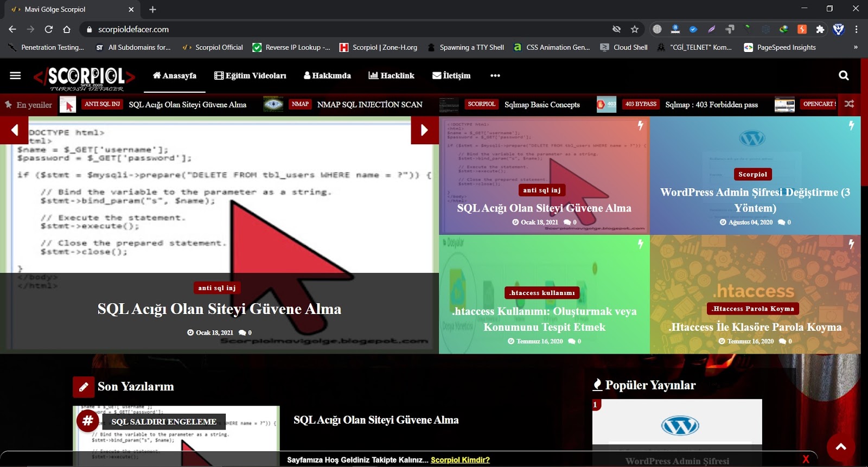868x467 pixels.
Task: Open the Eğitim Videoları menu item
Action: click(x=250, y=75)
